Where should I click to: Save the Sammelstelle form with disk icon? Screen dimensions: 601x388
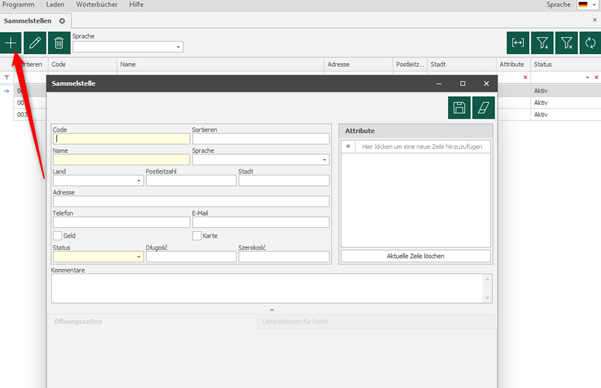[x=459, y=108]
